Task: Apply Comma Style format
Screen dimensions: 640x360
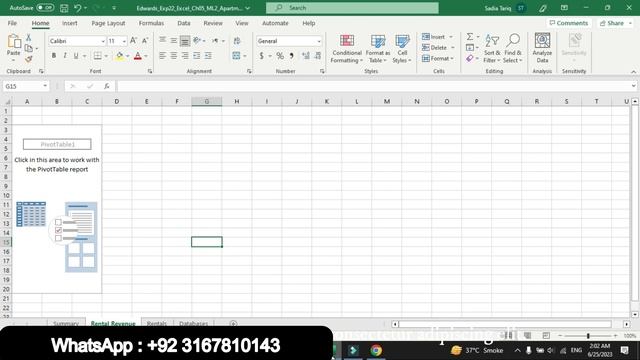Action: [291, 56]
